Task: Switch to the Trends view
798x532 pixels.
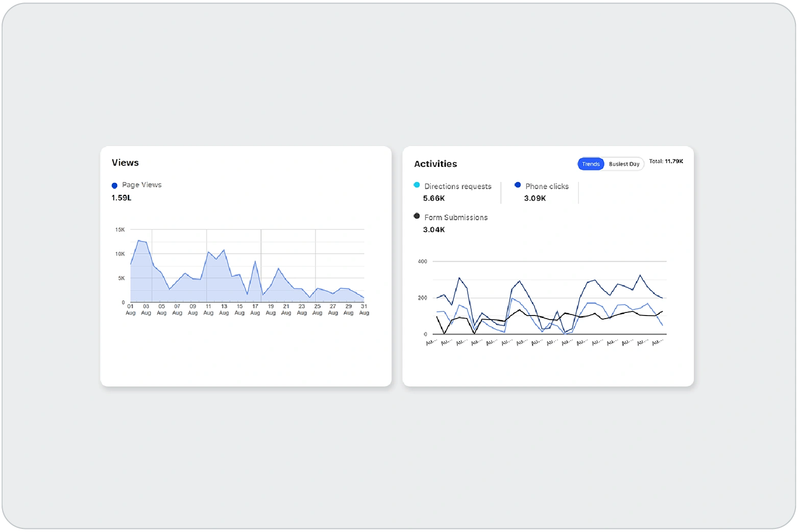Action: (x=591, y=164)
